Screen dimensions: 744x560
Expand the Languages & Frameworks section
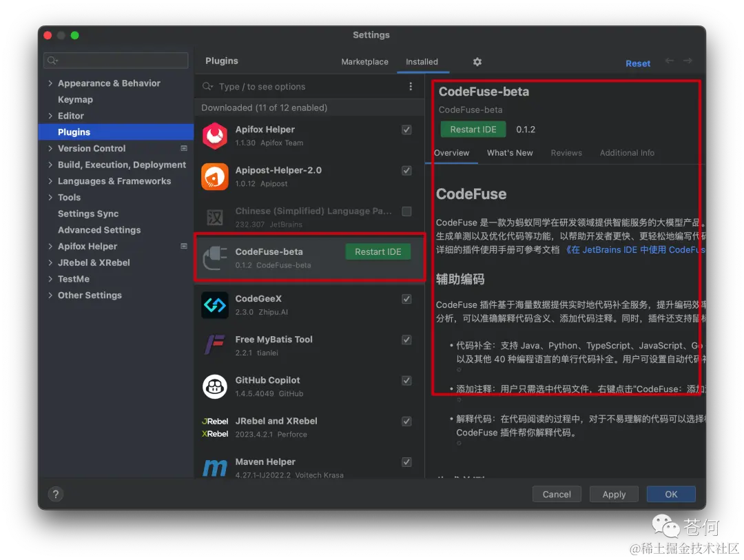[50, 181]
